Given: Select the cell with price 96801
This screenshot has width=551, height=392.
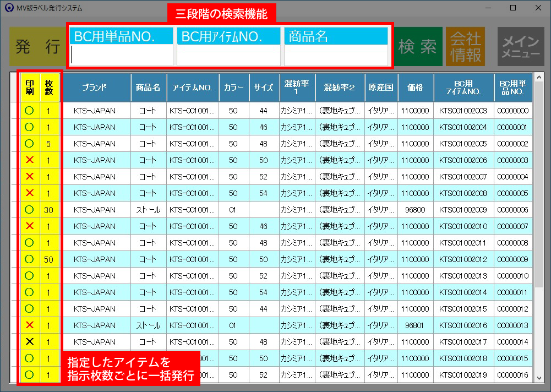Looking at the screenshot, I should pos(416,325).
